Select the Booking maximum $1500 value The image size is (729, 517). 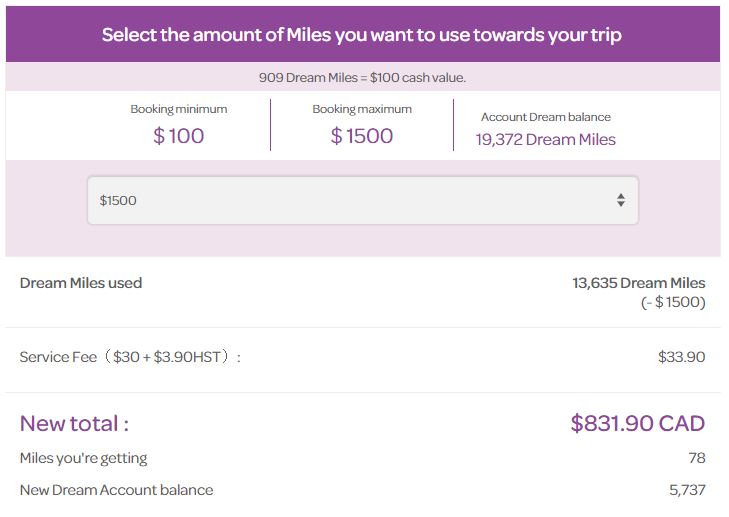pos(361,136)
